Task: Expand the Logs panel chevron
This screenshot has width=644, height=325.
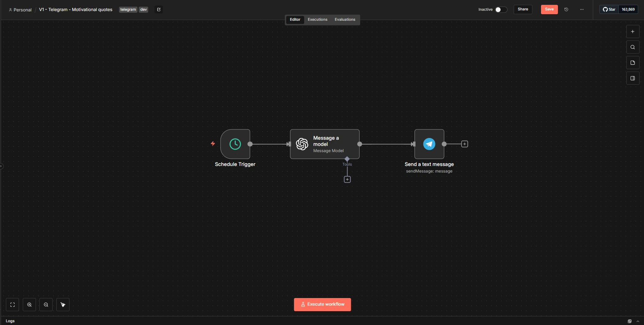Action: [638, 321]
